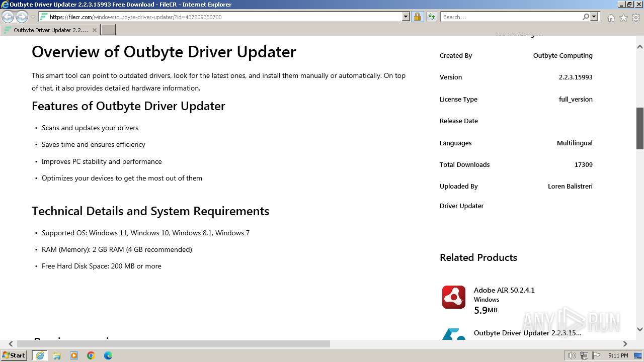Click the horizontal scrollbar right arrow
The width and height of the screenshot is (644, 362).
(625, 344)
